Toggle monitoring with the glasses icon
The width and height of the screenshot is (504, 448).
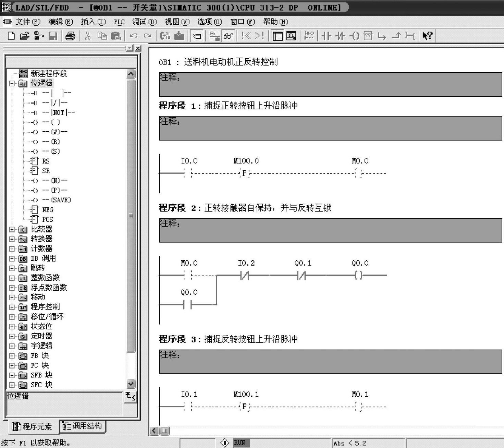228,36
